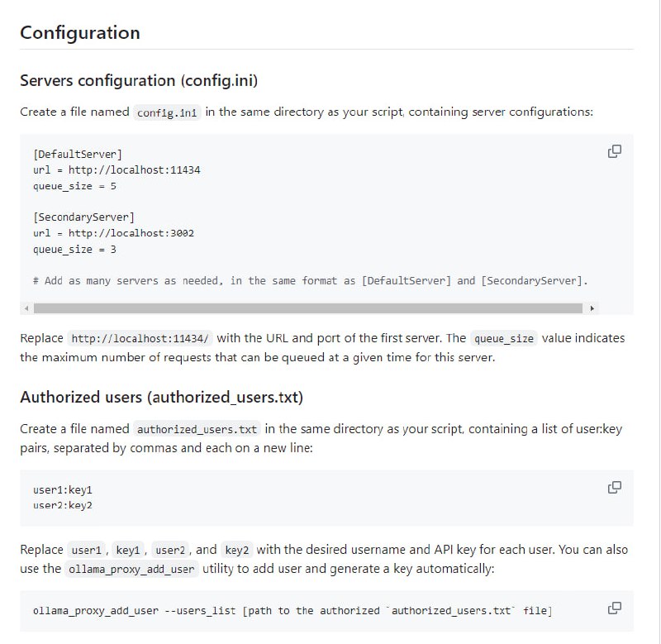The width and height of the screenshot is (661, 644).
Task: Click the [DefaultServer] line in the code
Action: (78, 154)
